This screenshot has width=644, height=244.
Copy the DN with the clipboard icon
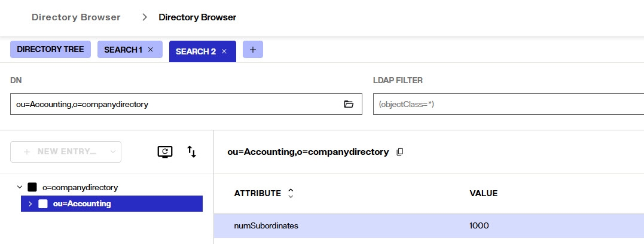(399, 152)
